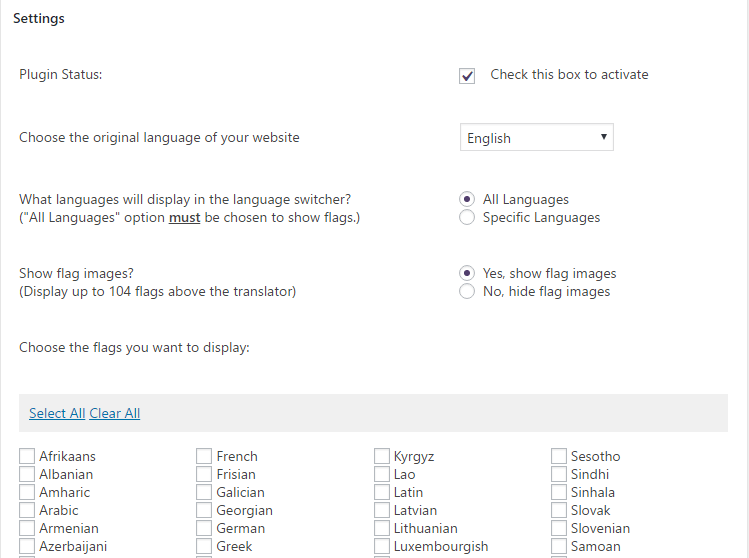Check the Sesotho flag checkbox

click(559, 457)
